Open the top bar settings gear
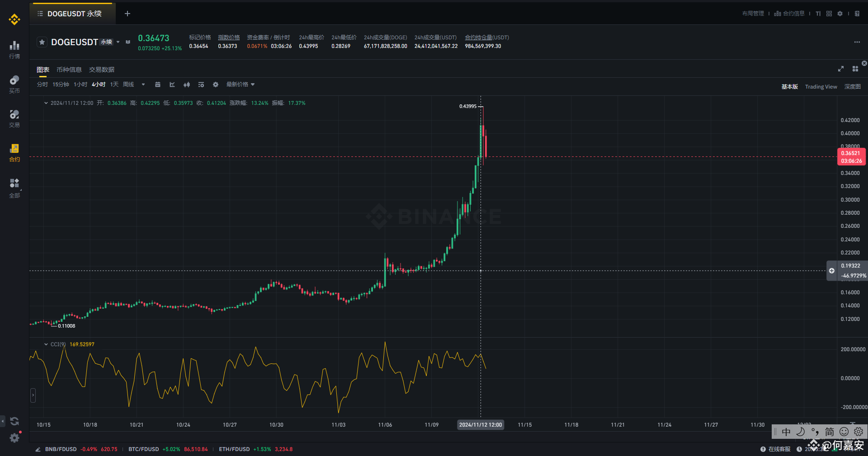 [x=840, y=14]
